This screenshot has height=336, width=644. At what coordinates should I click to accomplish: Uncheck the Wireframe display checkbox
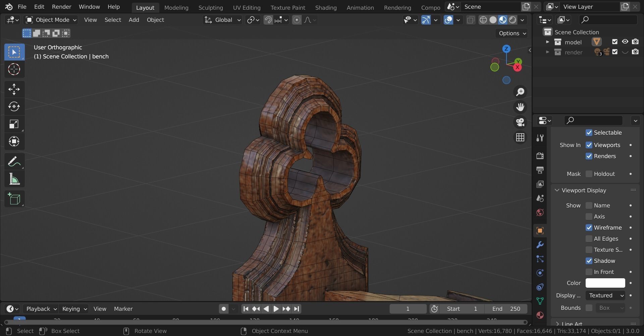[589, 228]
